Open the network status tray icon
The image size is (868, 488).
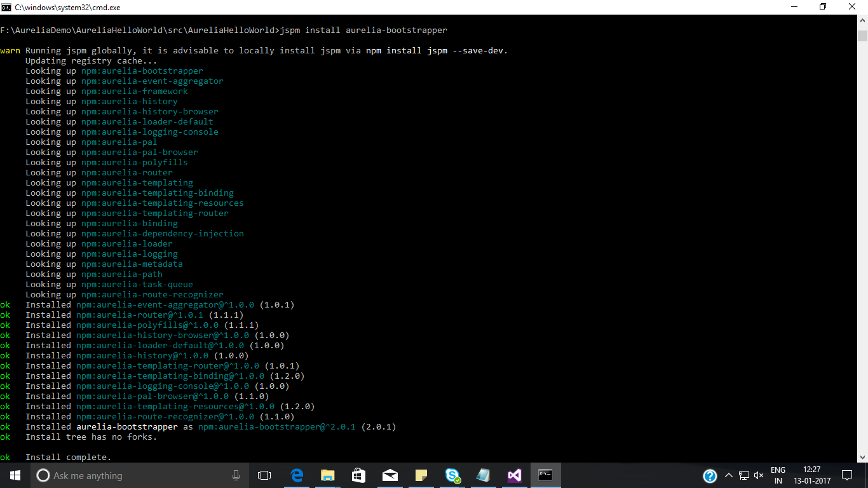744,475
